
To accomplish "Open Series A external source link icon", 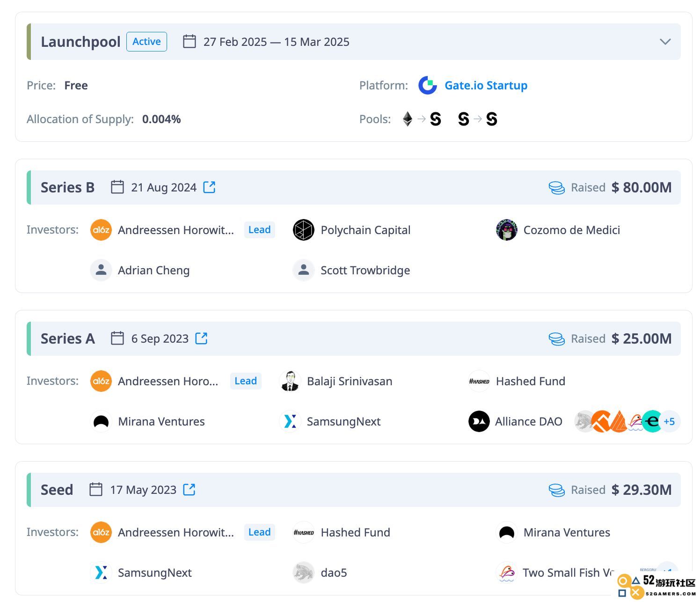I will pyautogui.click(x=201, y=338).
